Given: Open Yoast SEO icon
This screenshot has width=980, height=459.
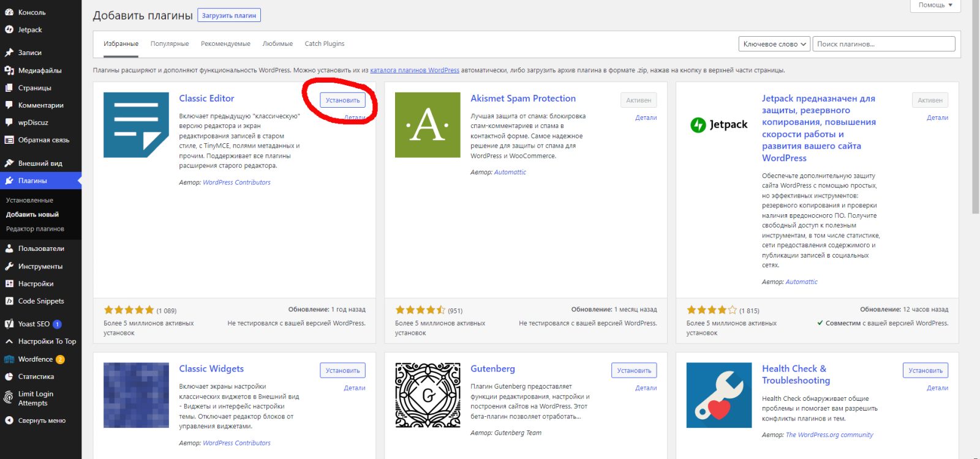Looking at the screenshot, I should 9,324.
